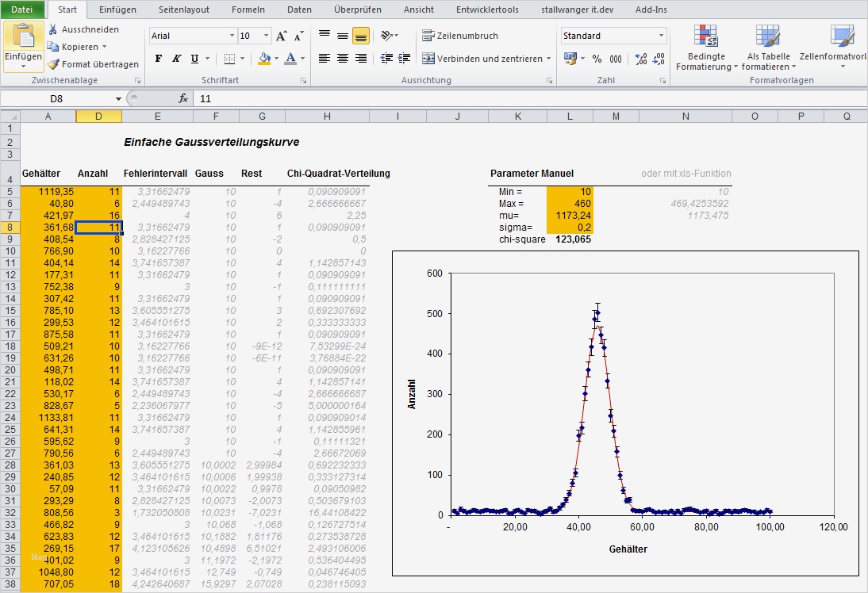Apply the yellow fill color bucket
Viewport: 868px width, 593px height.
coord(264,59)
